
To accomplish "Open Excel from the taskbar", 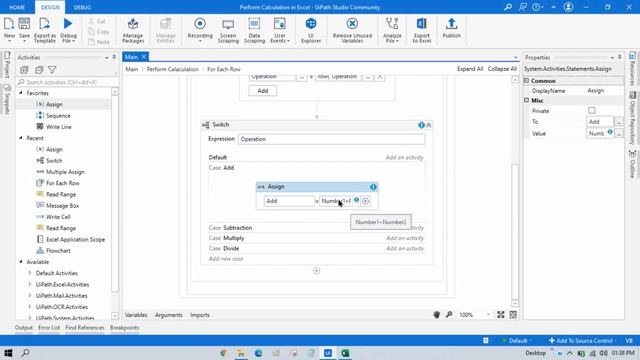I will 345,353.
